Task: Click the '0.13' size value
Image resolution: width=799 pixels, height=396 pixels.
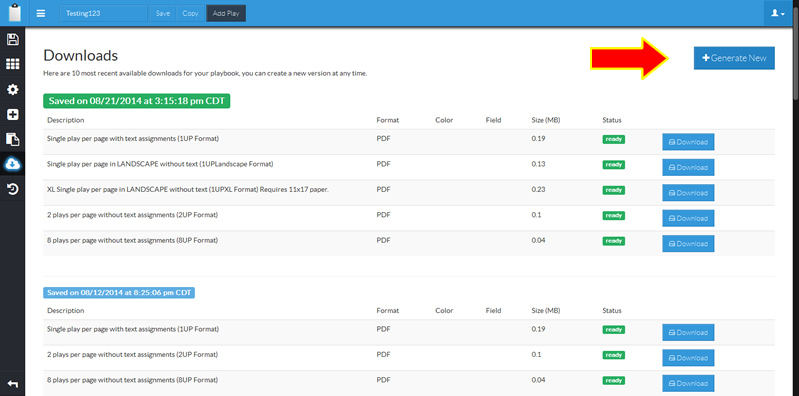Action: click(538, 164)
